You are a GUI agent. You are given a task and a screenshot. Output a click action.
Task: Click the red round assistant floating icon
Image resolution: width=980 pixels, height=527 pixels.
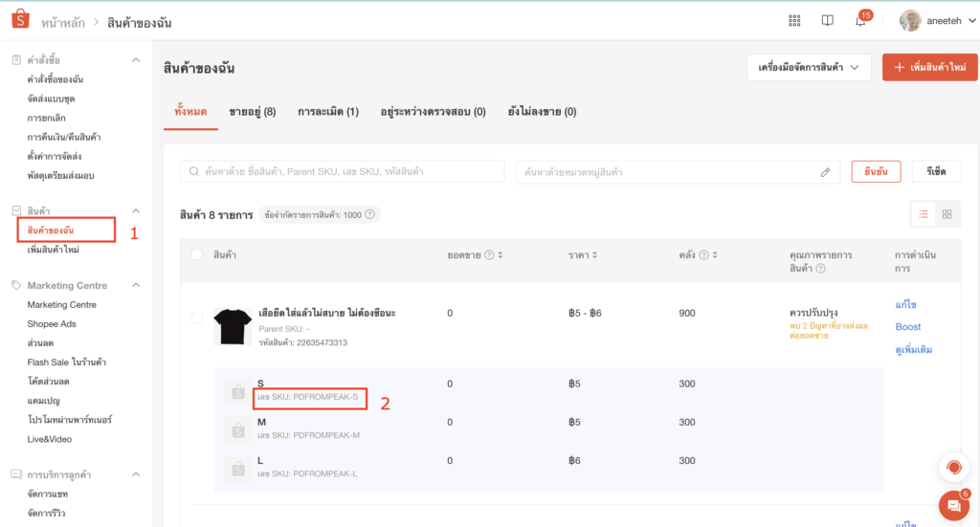pos(954,467)
